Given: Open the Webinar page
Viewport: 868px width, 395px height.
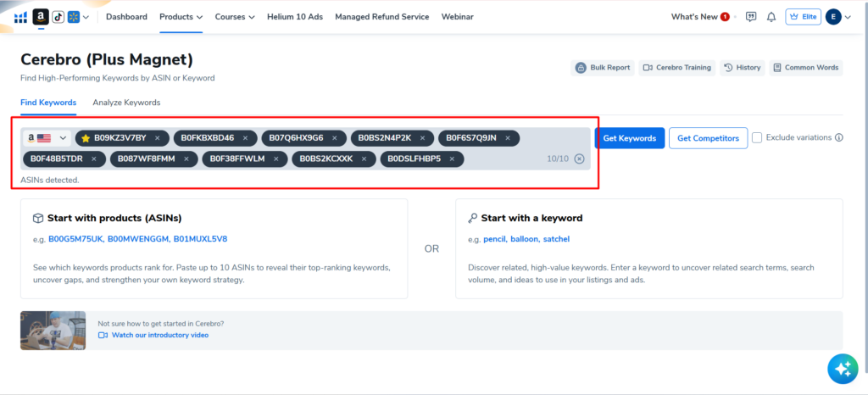Looking at the screenshot, I should click(457, 17).
